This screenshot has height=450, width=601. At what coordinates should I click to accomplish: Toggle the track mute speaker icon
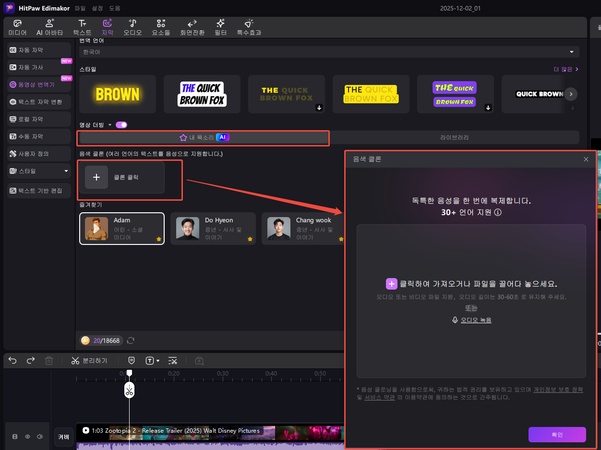click(40, 436)
